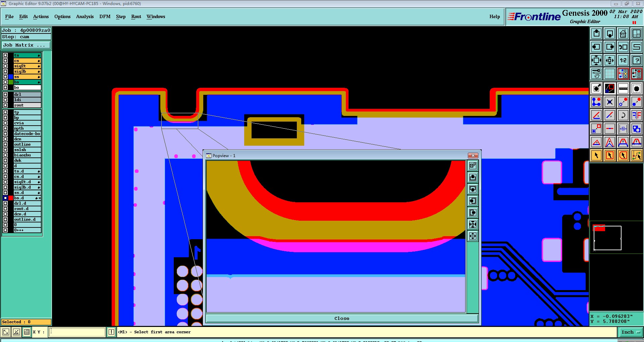Click Popview pan left icon
The width and height of the screenshot is (644, 342).
[x=473, y=201]
